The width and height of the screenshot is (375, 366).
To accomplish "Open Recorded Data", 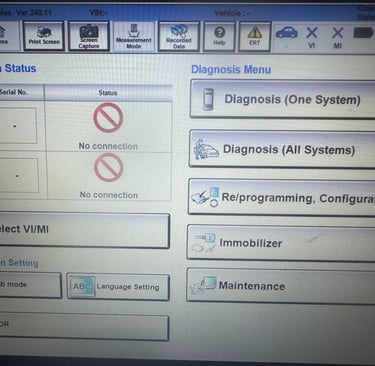I will click(179, 36).
